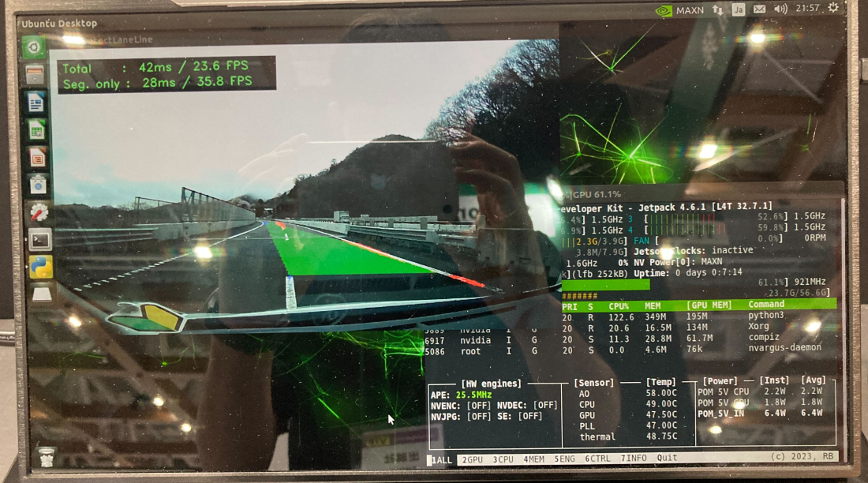Select the Xorg process row
The height and width of the screenshot is (483, 868).
coord(699,328)
